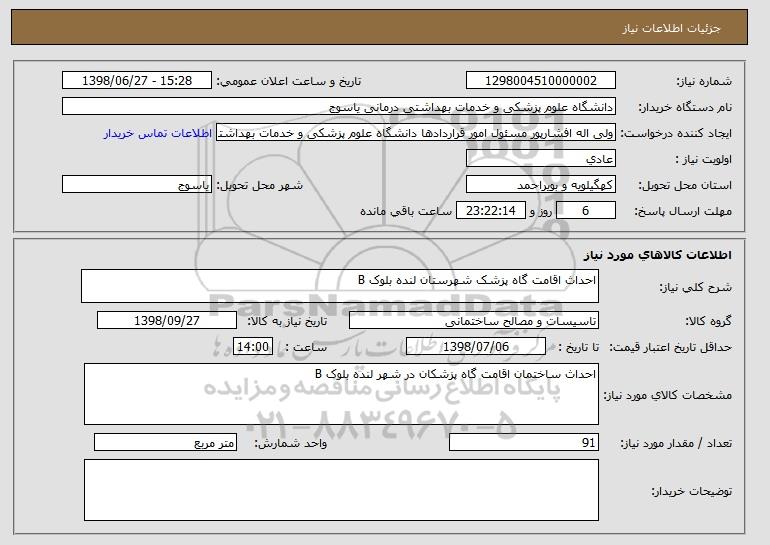Click the general description field احداث اقامت گاه پزشک
This screenshot has width=770, height=545.
[340, 286]
